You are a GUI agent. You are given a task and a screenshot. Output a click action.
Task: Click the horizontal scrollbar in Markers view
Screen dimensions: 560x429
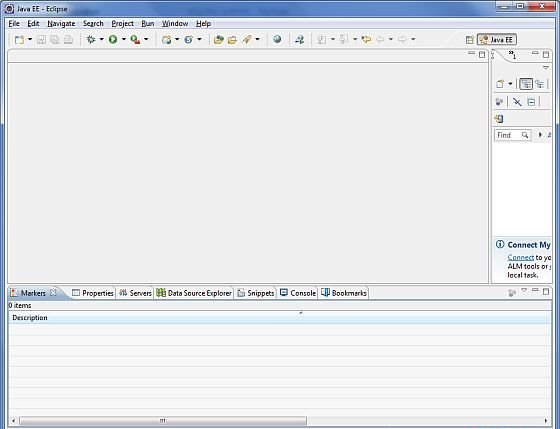pos(279,420)
